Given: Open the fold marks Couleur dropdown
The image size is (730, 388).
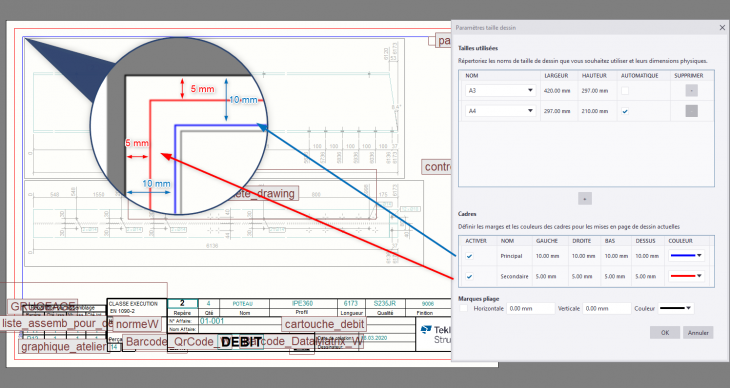Looking at the screenshot, I should [x=676, y=308].
